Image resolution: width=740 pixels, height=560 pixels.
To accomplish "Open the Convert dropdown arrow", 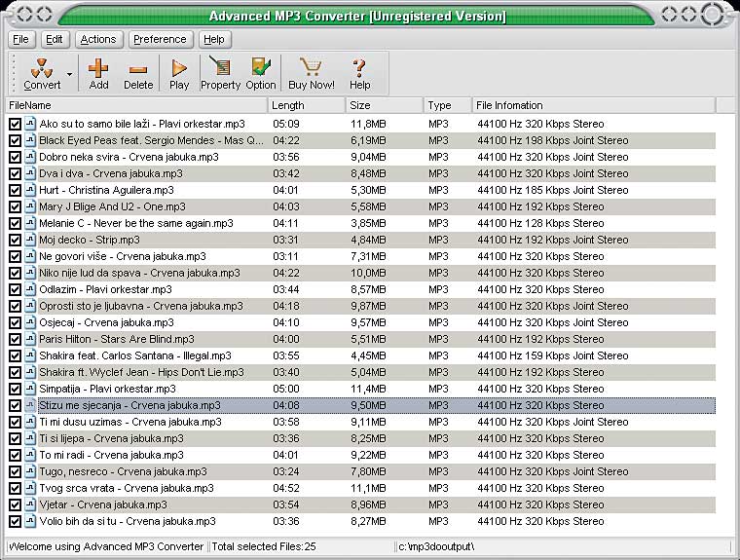I will [x=69, y=74].
